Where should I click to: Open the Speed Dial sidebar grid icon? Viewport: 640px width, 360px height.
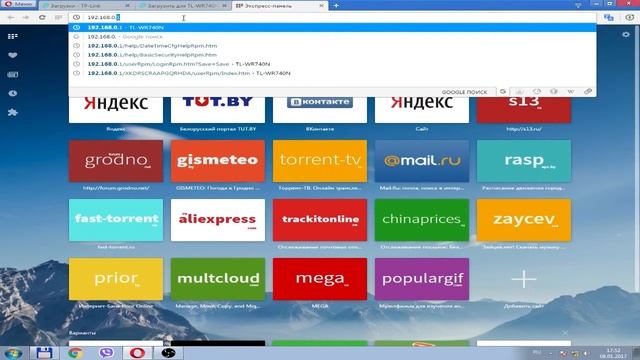(13, 36)
